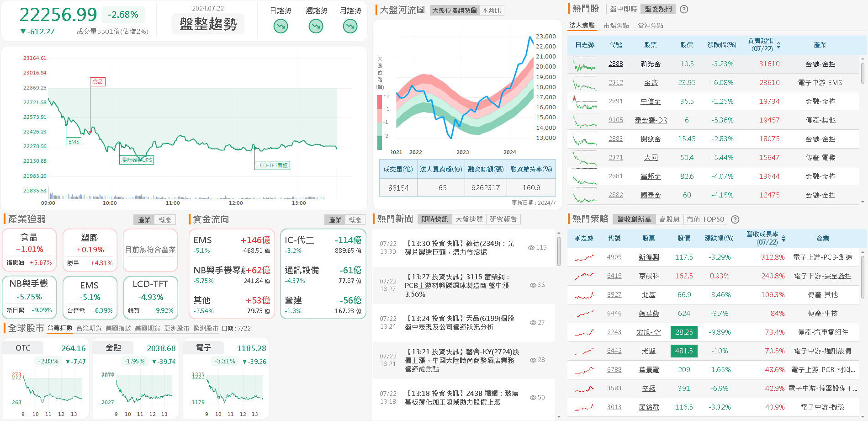Click the EMS marker on intraday chart
Viewport: 868px width, 421px height.
[x=74, y=142]
